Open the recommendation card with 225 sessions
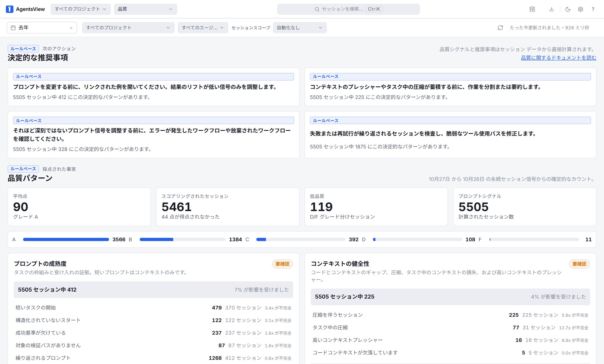 pyautogui.click(x=450, y=87)
